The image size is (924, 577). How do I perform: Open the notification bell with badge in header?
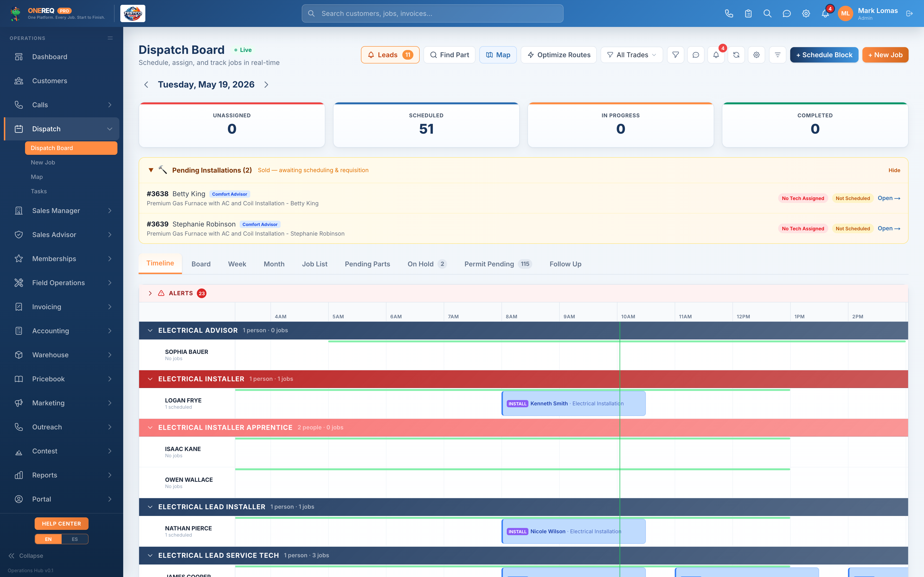(x=825, y=13)
